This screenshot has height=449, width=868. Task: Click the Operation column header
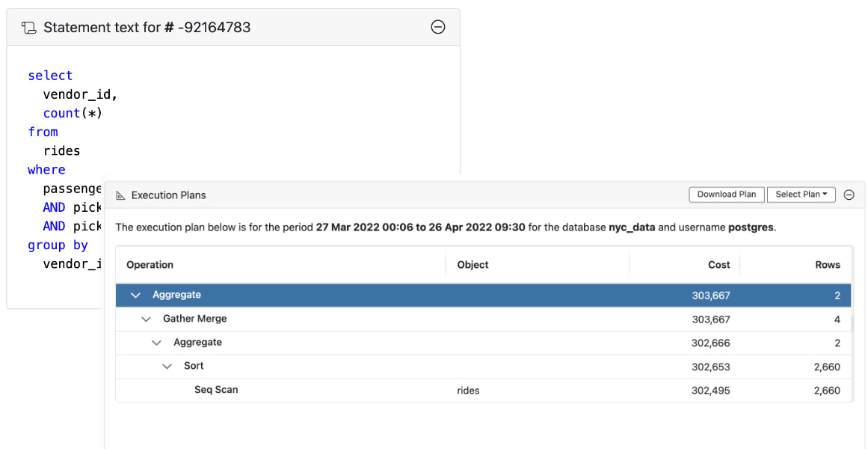(x=150, y=265)
